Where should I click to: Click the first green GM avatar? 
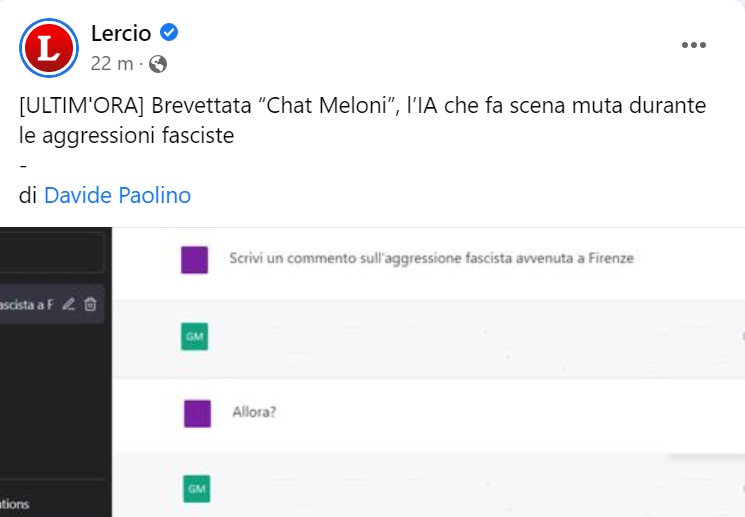[x=194, y=337]
